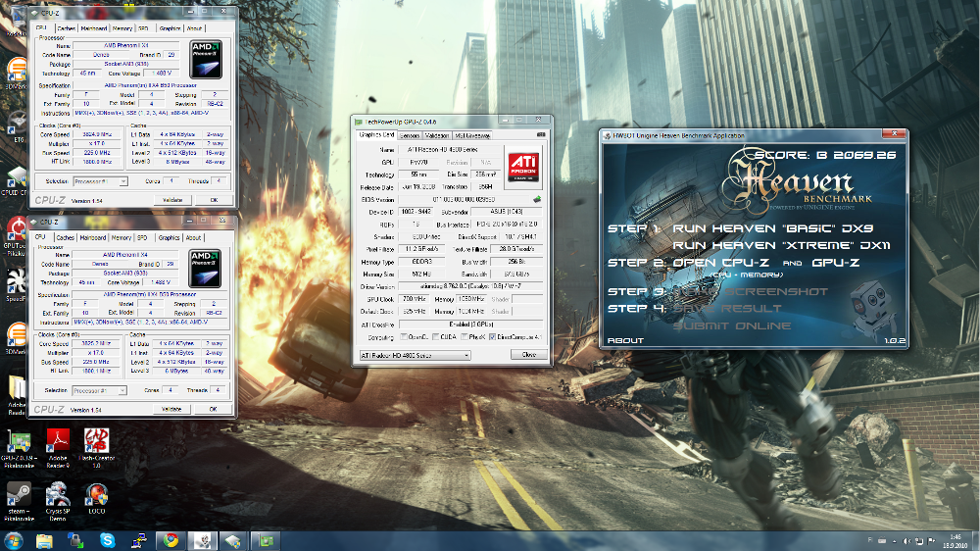
Task: Open the GPUTool desktop icon
Action: point(14,236)
